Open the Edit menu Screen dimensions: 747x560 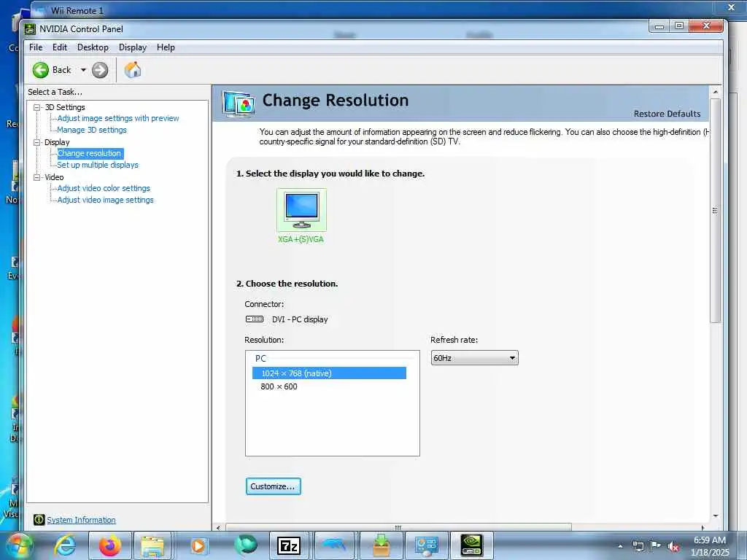pos(60,47)
